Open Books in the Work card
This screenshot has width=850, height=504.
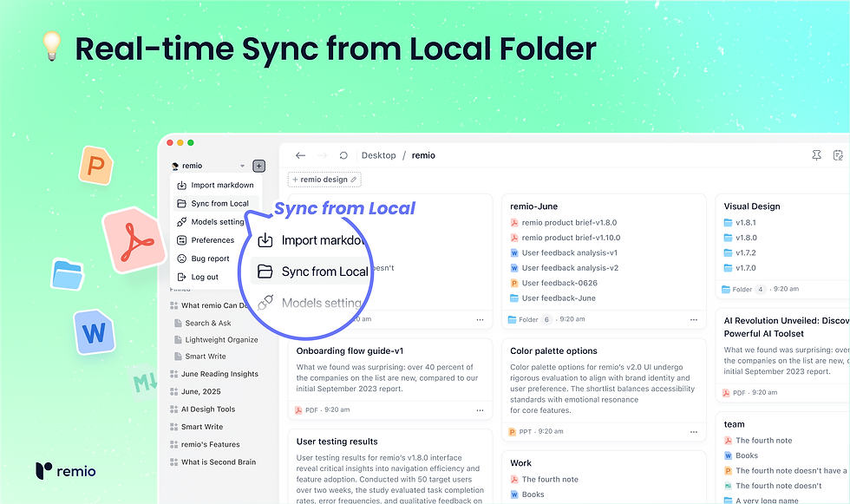533,494
